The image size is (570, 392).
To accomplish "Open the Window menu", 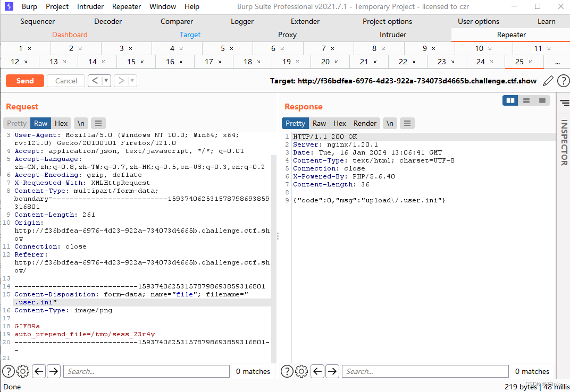I will tap(163, 6).
